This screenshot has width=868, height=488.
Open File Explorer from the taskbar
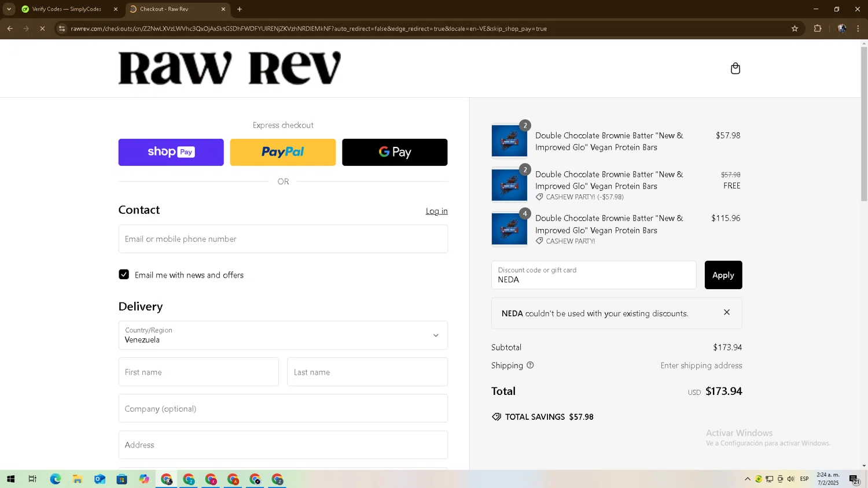(77, 479)
